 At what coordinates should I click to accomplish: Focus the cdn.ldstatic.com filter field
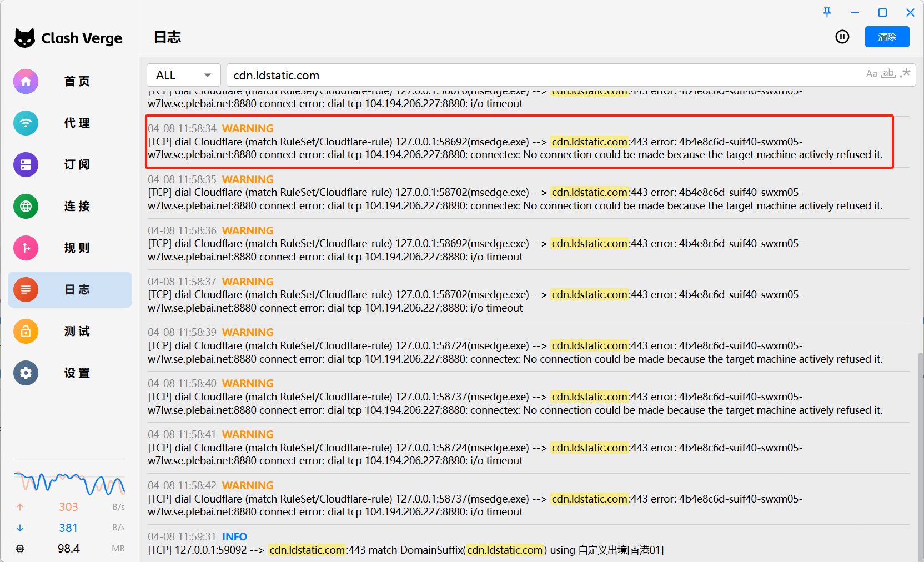coord(544,75)
